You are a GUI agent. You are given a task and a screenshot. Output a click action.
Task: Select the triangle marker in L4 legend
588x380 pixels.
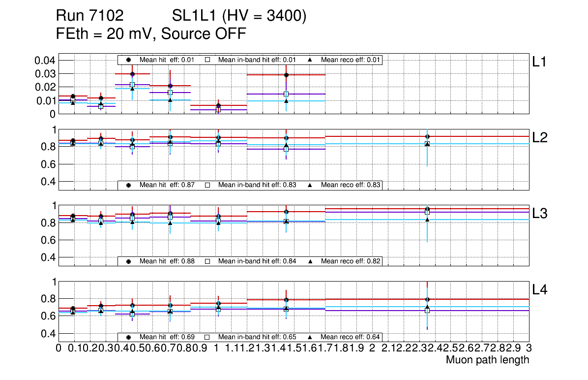(x=310, y=337)
